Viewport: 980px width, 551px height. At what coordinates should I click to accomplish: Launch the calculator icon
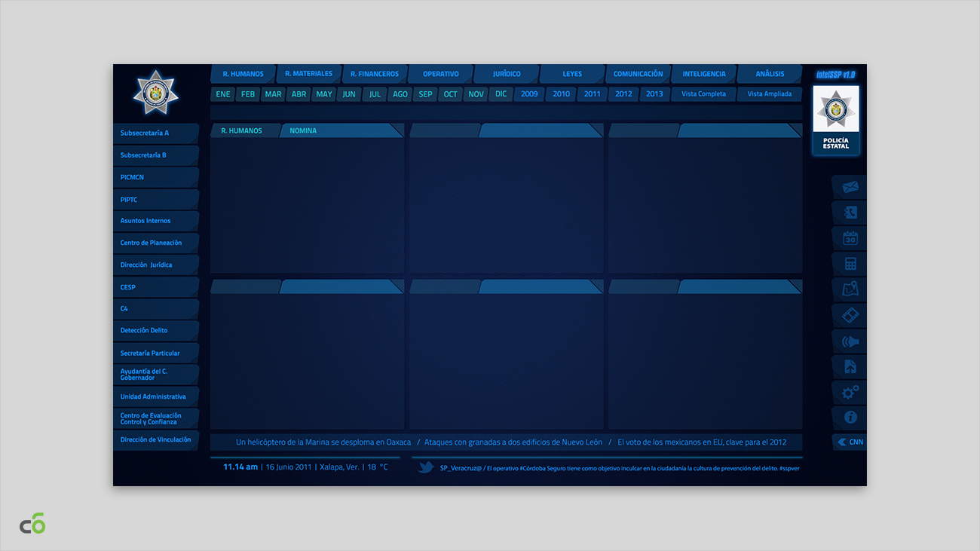point(850,264)
